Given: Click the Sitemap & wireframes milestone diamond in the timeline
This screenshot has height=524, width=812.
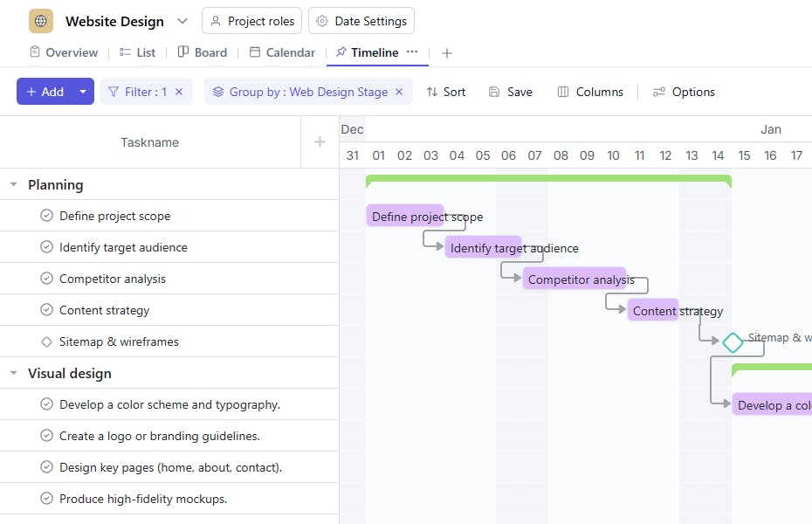Looking at the screenshot, I should point(733,342).
